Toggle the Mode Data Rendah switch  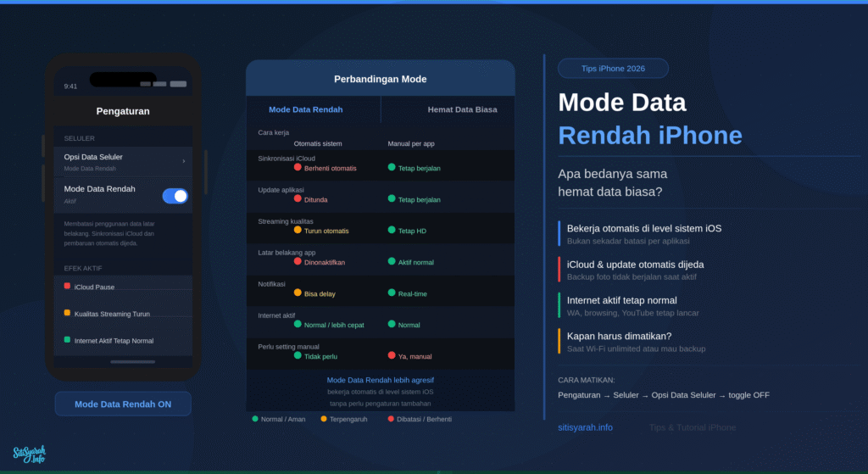pyautogui.click(x=175, y=196)
